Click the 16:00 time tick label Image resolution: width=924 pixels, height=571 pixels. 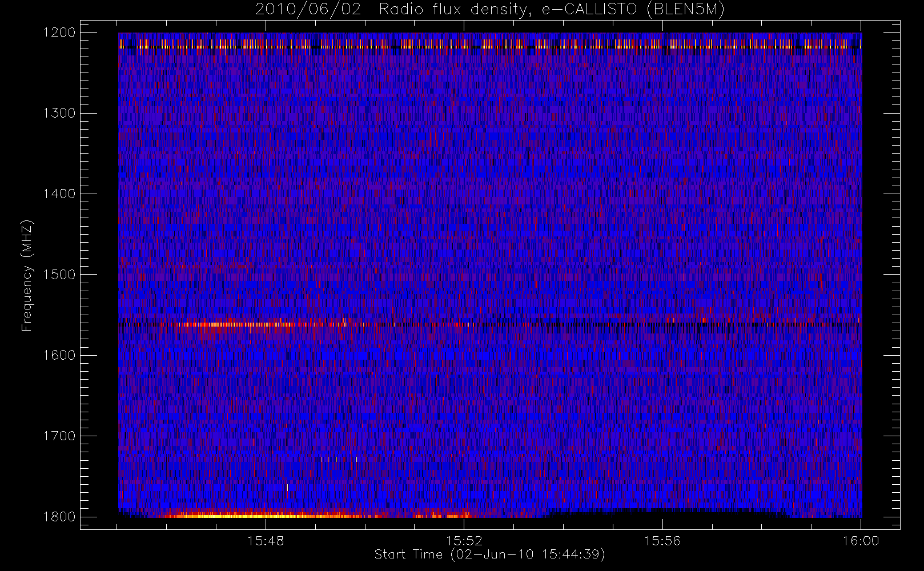click(x=861, y=541)
